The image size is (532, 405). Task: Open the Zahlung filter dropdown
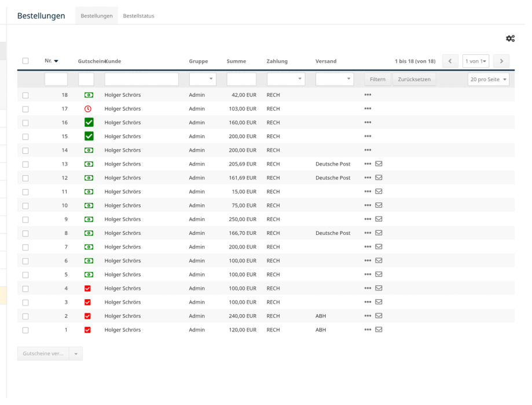[x=285, y=79]
